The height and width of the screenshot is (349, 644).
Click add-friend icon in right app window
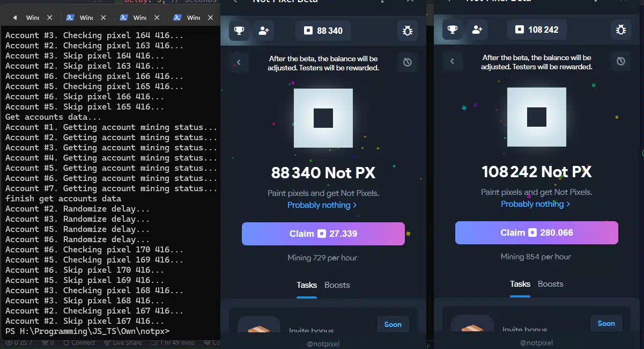click(x=477, y=30)
